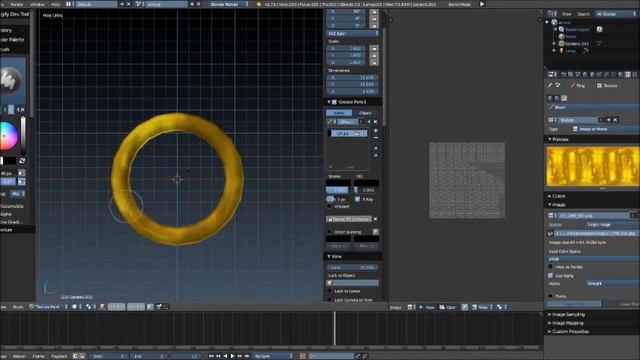The width and height of the screenshot is (640, 360).
Task: Move grease pencil layer down arrow
Action: click(376, 155)
